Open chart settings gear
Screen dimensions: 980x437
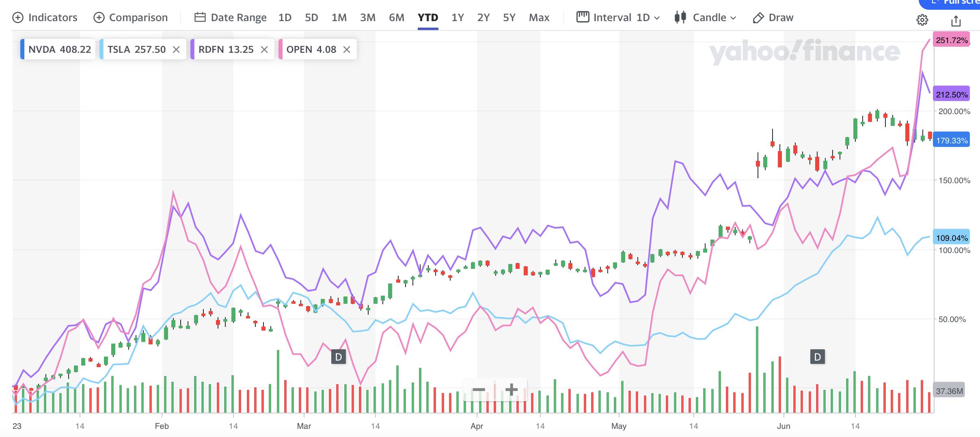(922, 20)
